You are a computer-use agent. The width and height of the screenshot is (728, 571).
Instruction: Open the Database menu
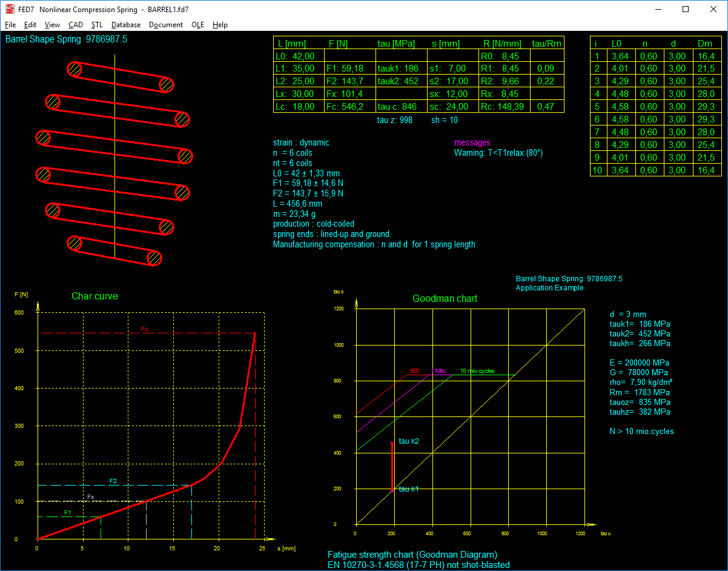tap(126, 25)
